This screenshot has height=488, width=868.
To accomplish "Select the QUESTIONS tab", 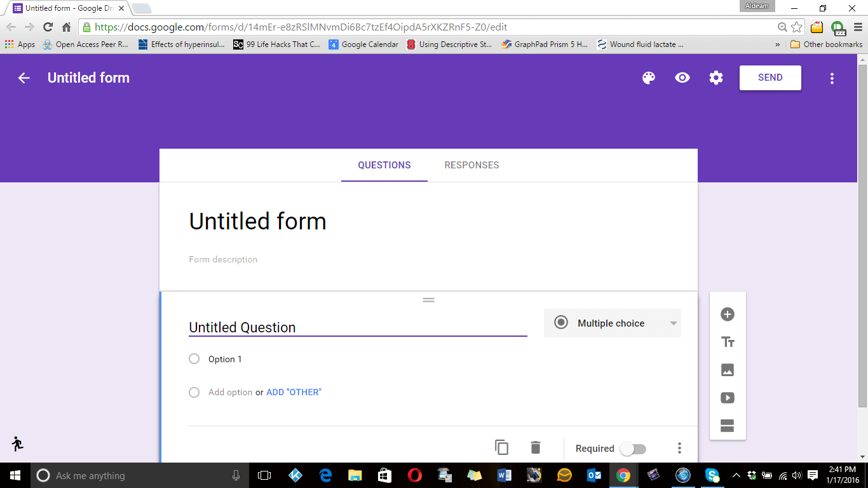I will point(384,165).
